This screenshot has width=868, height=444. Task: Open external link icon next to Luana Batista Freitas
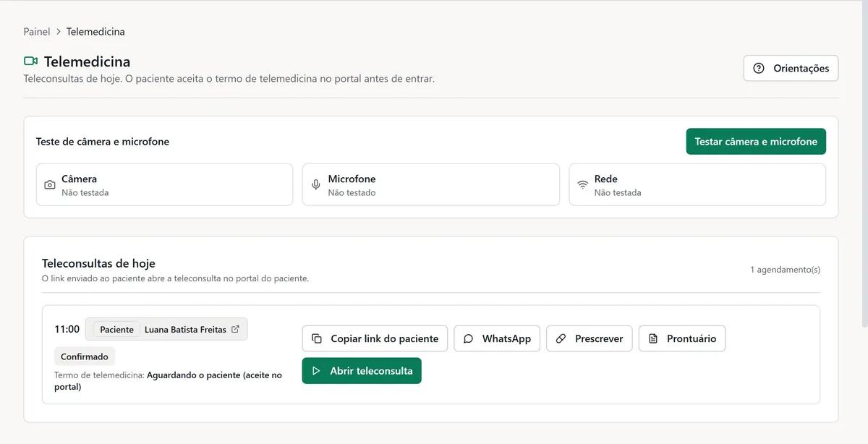click(x=235, y=329)
